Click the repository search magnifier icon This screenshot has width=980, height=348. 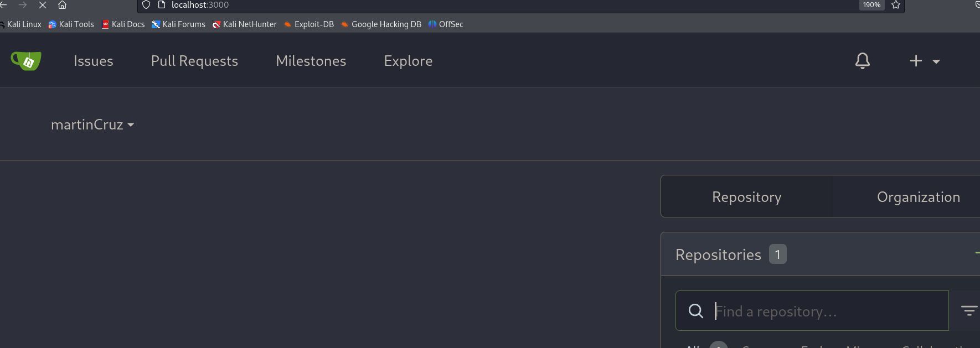(x=695, y=311)
